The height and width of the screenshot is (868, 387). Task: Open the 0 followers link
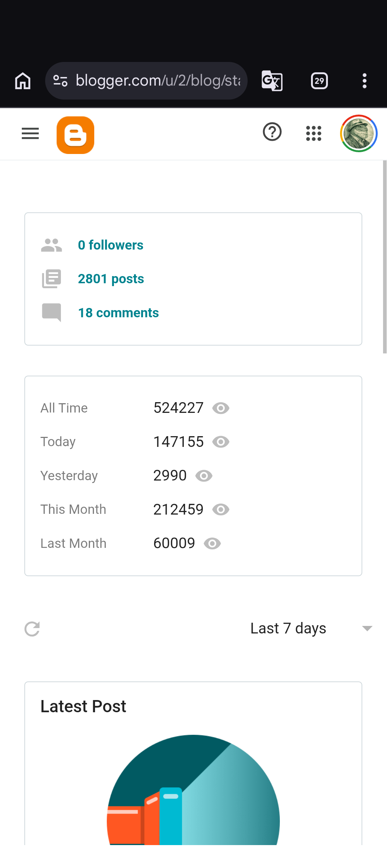(111, 245)
